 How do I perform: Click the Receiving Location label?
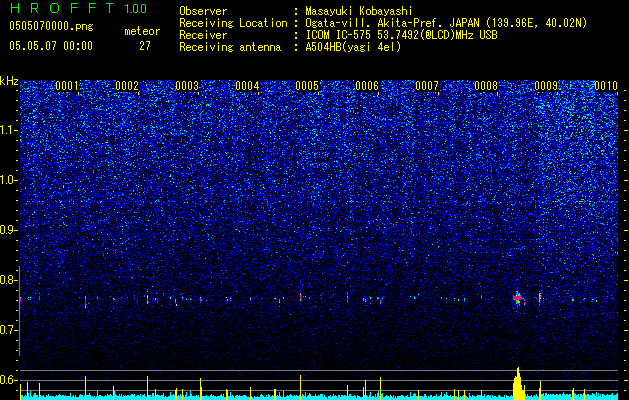pyautogui.click(x=233, y=23)
